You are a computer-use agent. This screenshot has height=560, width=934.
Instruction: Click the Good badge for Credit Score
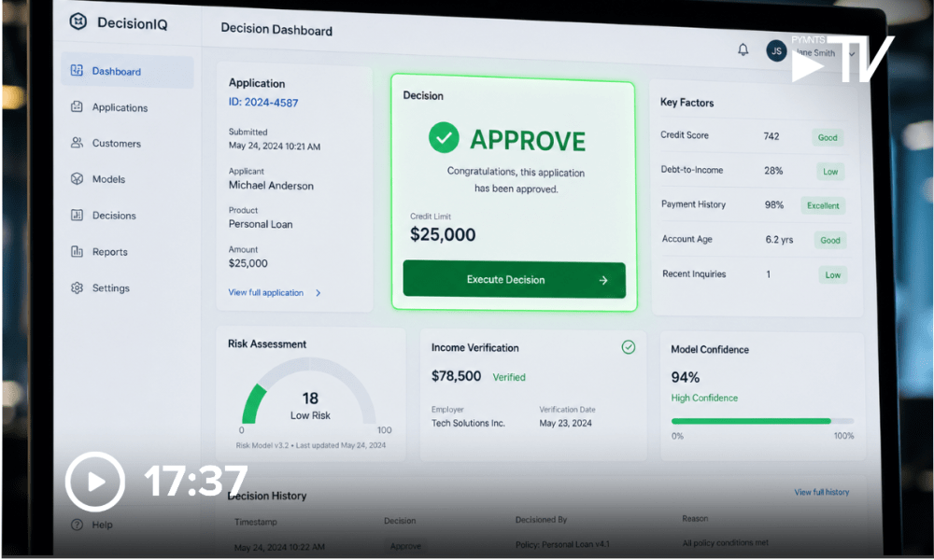(x=828, y=137)
